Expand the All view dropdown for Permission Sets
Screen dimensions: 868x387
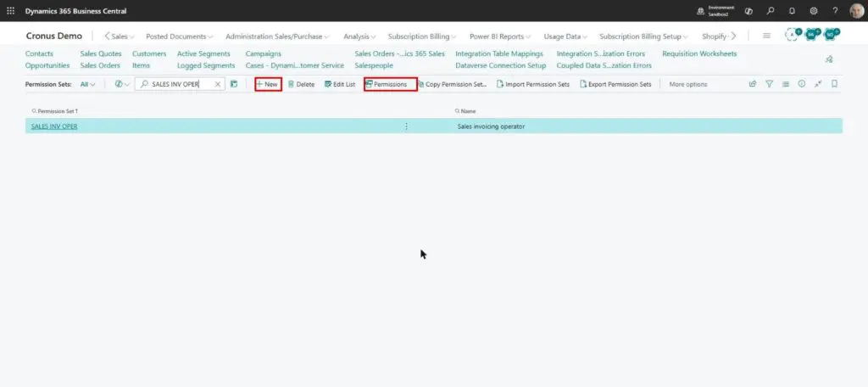pos(87,84)
